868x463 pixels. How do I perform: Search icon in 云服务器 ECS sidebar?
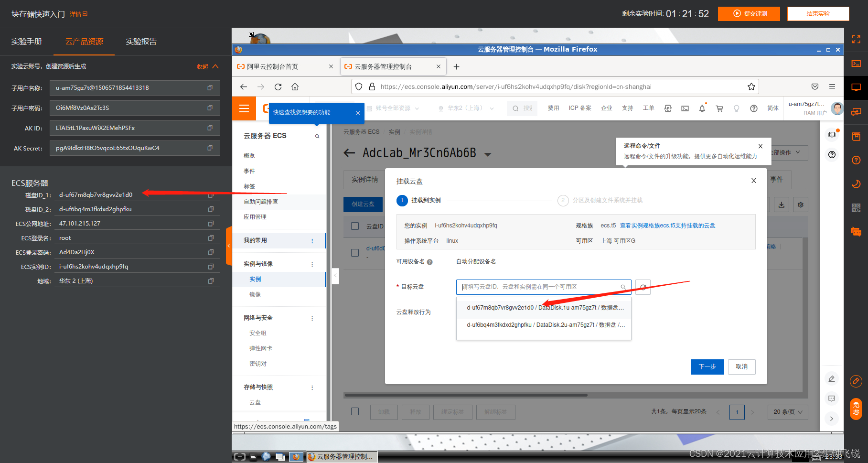click(x=317, y=137)
